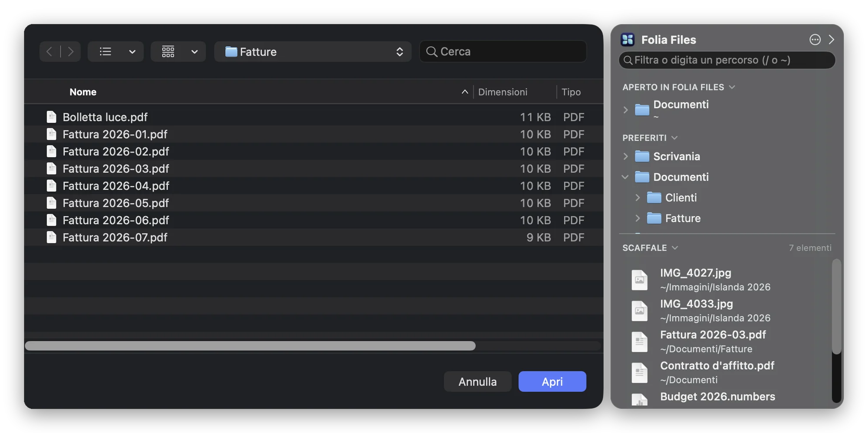
Task: Expand the Fatture folder in sidebar
Action: (x=638, y=218)
